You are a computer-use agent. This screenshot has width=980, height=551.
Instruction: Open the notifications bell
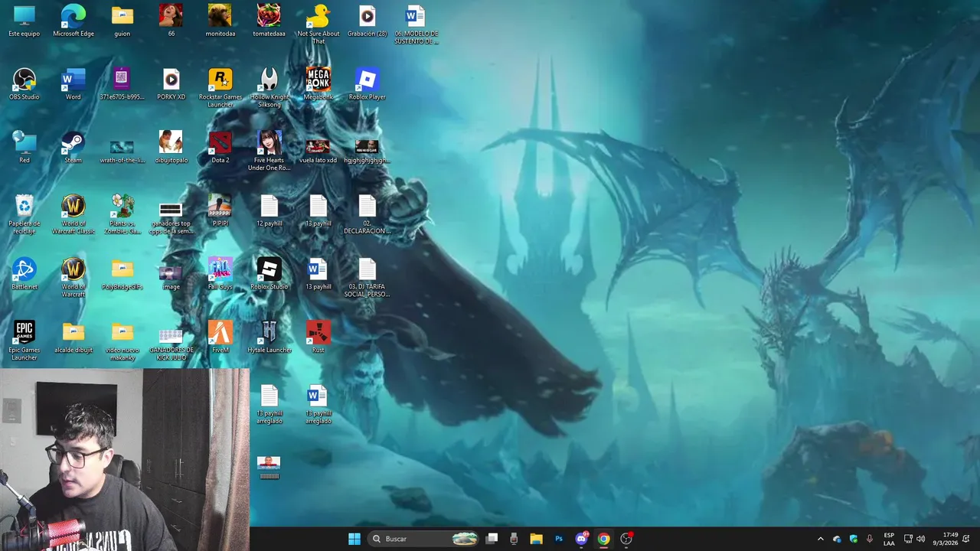966,539
